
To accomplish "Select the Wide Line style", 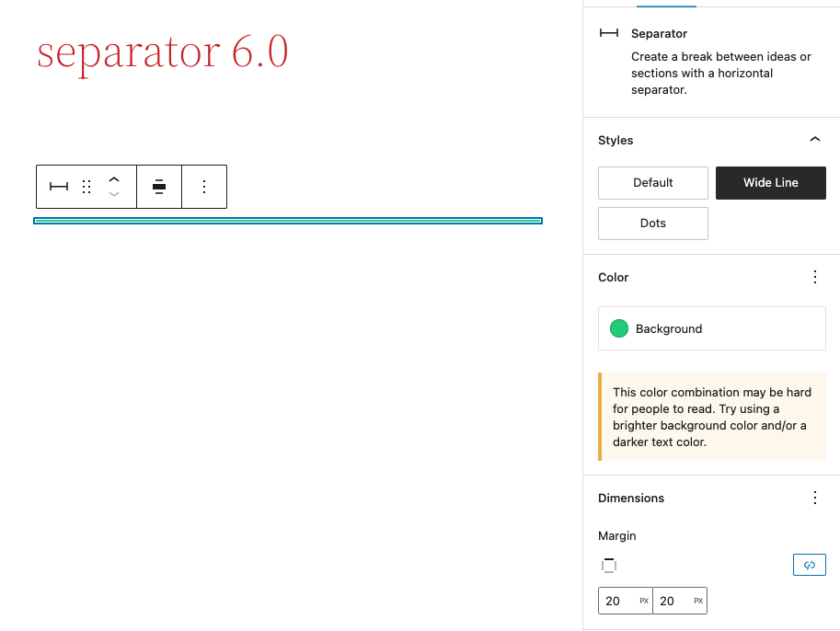I will tap(770, 183).
